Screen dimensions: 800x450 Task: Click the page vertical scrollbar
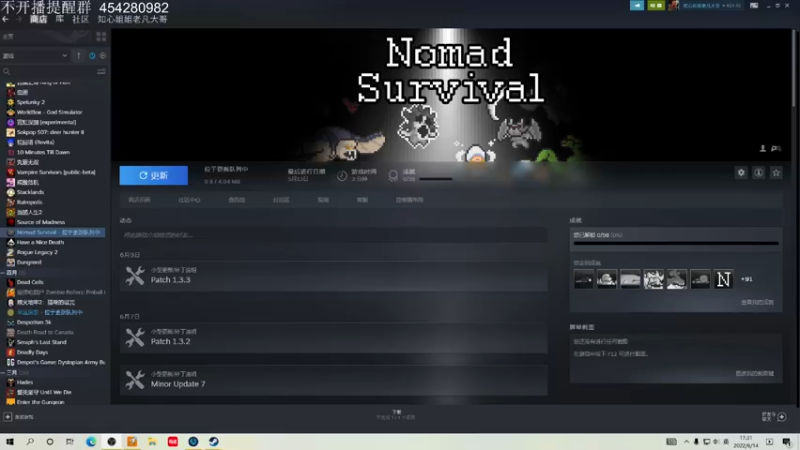point(794,68)
